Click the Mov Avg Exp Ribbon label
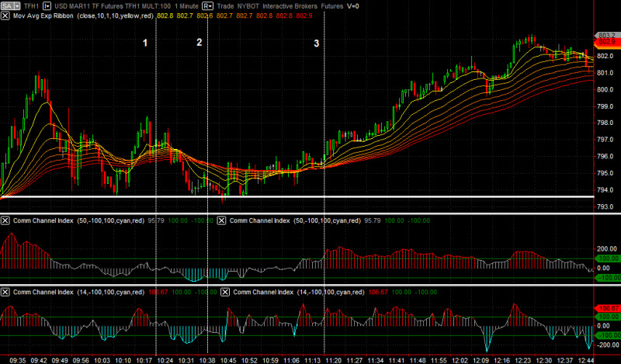Viewport: 621px width, 364px height. click(x=48, y=16)
